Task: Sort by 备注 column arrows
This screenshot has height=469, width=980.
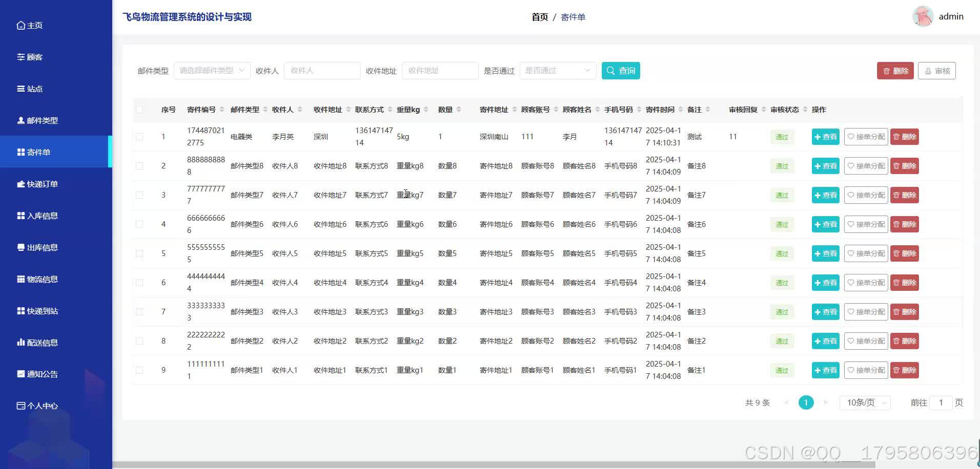Action: click(x=707, y=110)
